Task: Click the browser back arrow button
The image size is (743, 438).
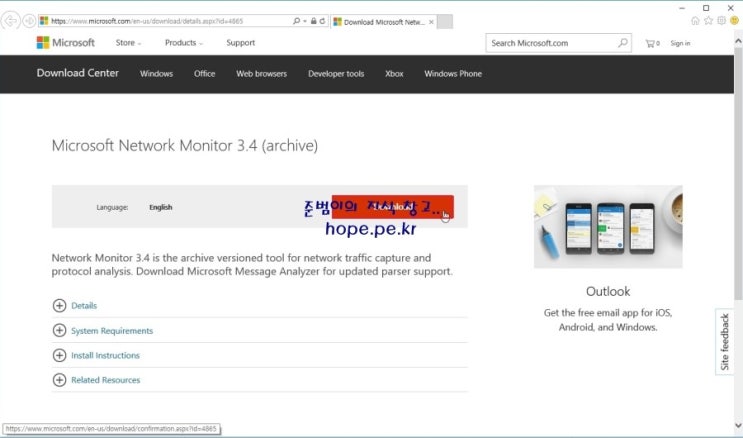Action: (x=12, y=20)
